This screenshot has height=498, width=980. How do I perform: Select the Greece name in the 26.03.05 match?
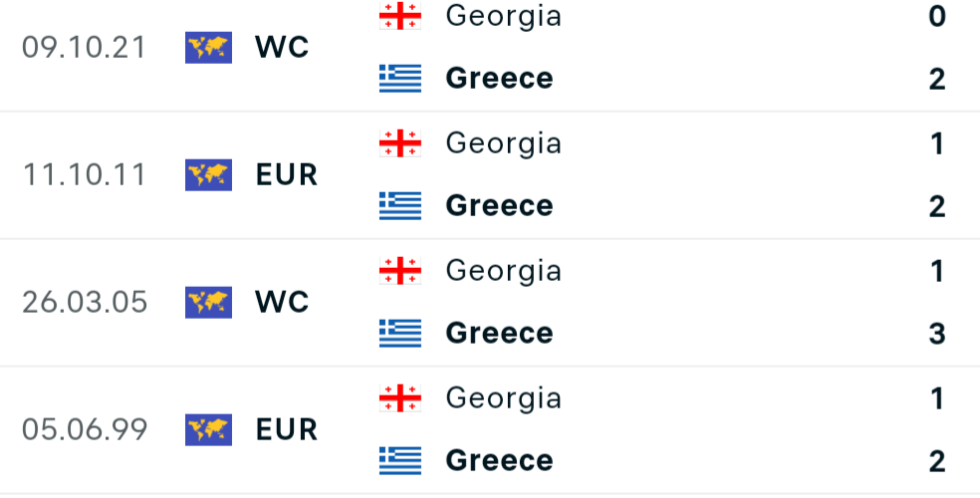(x=499, y=333)
